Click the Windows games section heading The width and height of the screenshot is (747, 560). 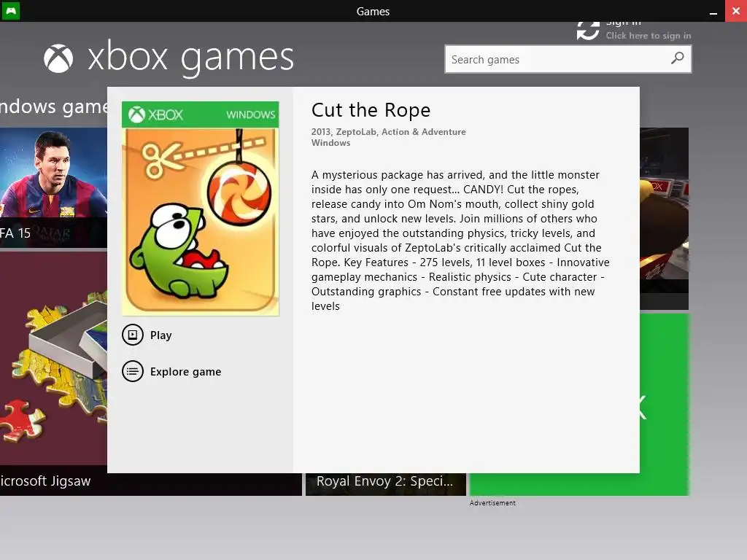(53, 106)
